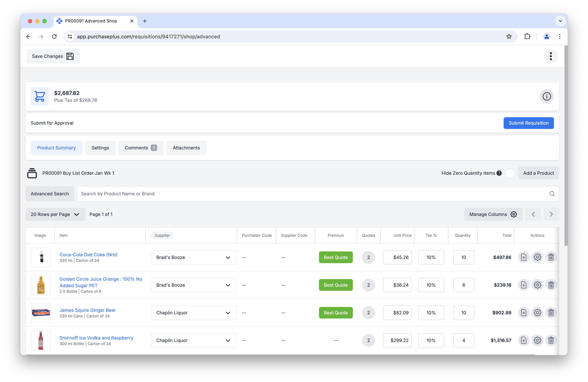Click the buy list icon next to PR00091
588x382 pixels.
(32, 173)
